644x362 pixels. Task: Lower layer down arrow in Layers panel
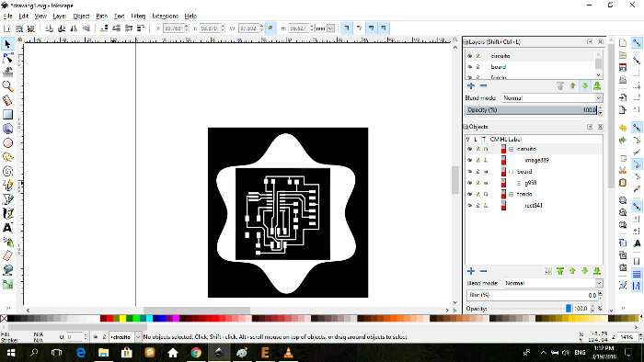pyautogui.click(x=585, y=85)
